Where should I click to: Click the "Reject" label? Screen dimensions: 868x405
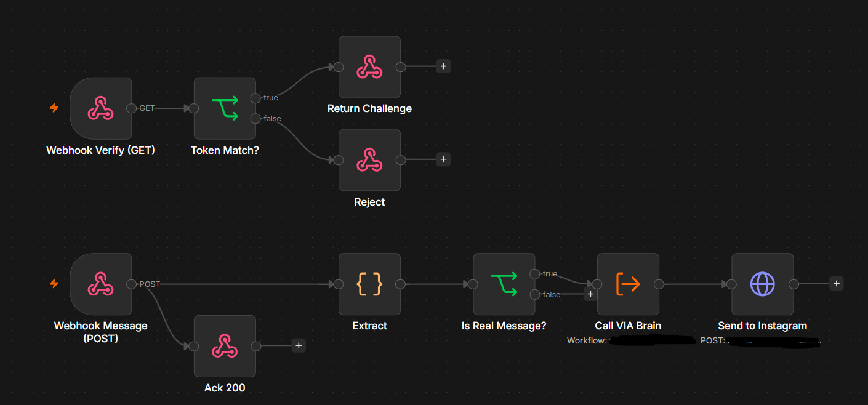[369, 202]
